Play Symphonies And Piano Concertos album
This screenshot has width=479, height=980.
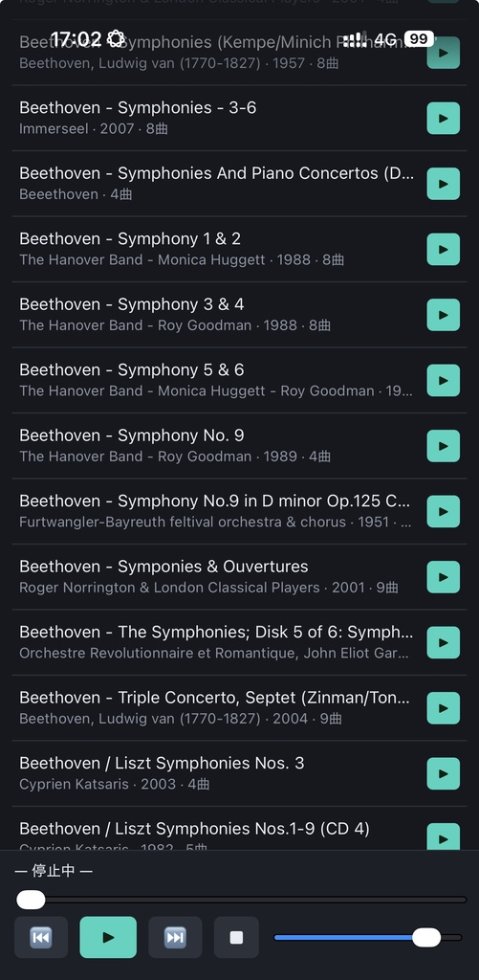click(x=443, y=184)
